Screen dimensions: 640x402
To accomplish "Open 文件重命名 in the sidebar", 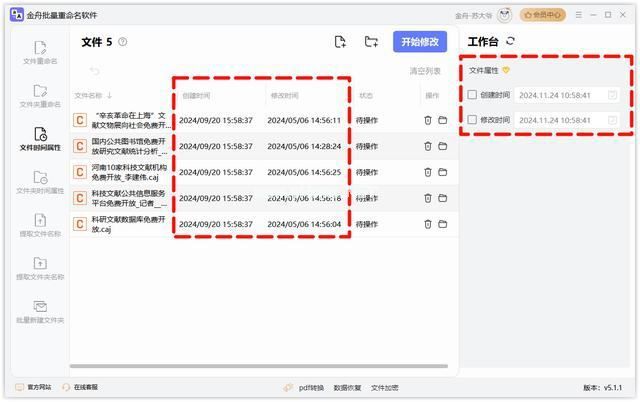I will point(40,53).
